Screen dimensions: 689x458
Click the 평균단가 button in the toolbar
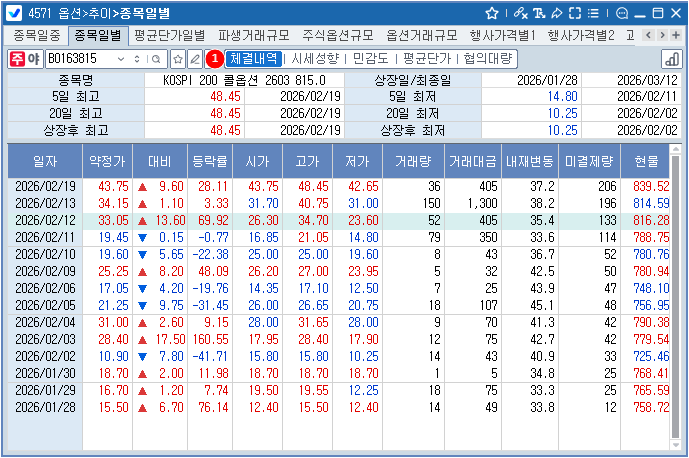[428, 59]
